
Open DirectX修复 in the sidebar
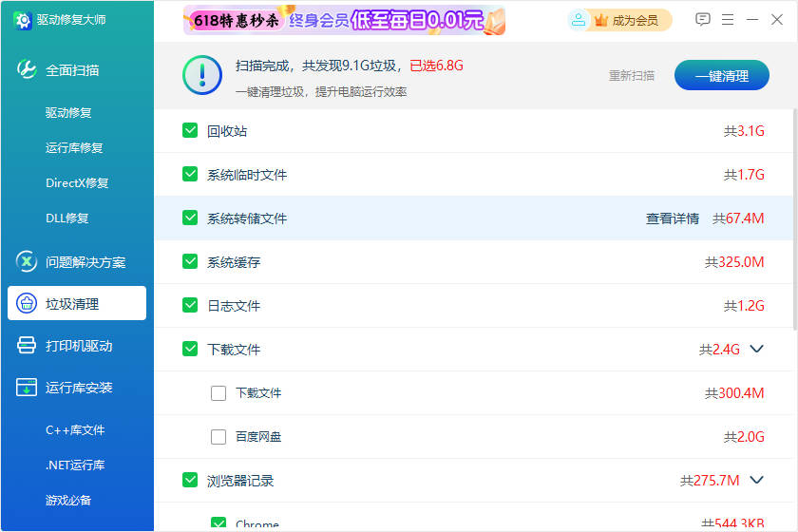click(77, 182)
